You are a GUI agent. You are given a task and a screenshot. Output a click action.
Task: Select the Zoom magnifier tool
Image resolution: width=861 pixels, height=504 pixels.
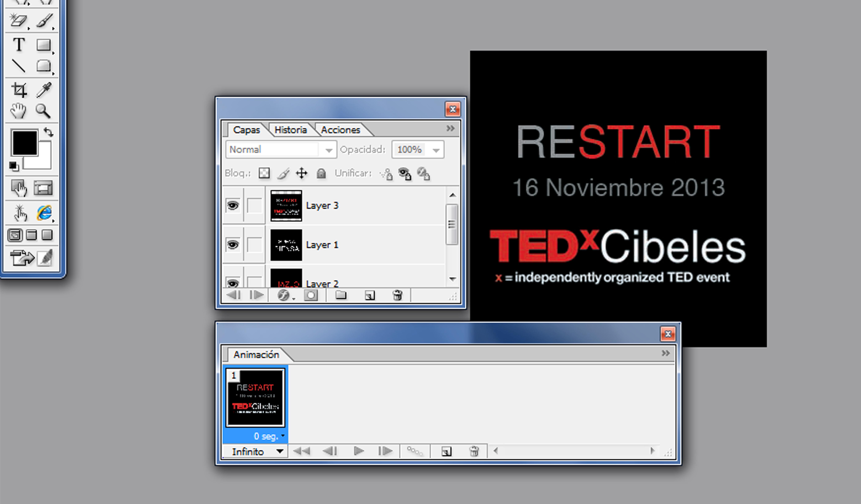pos(43,111)
